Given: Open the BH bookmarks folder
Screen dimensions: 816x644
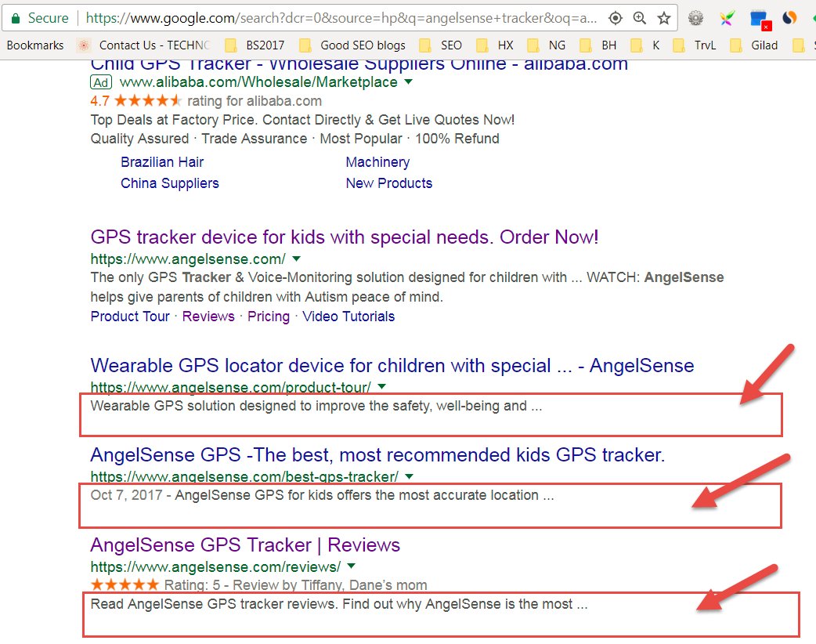Looking at the screenshot, I should click(x=598, y=45).
